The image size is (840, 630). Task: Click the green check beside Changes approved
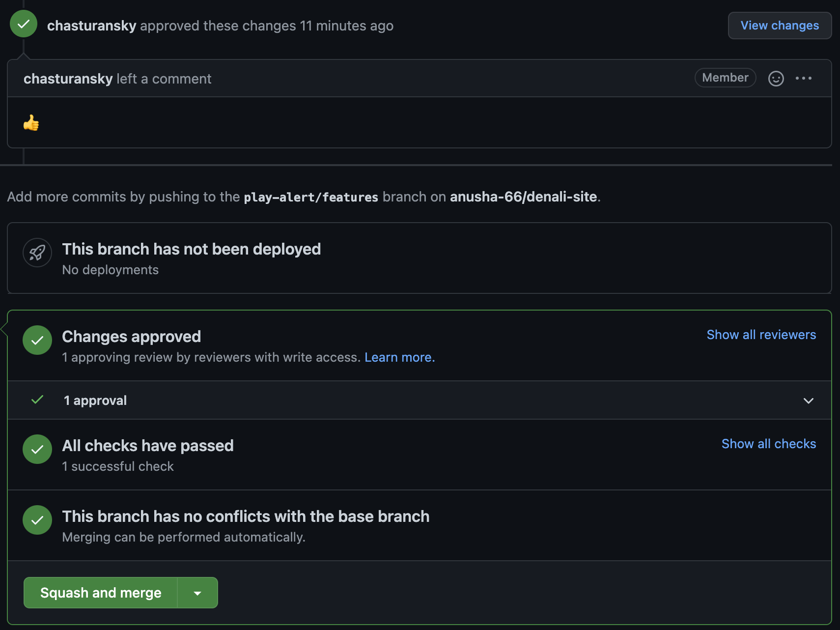pyautogui.click(x=37, y=340)
